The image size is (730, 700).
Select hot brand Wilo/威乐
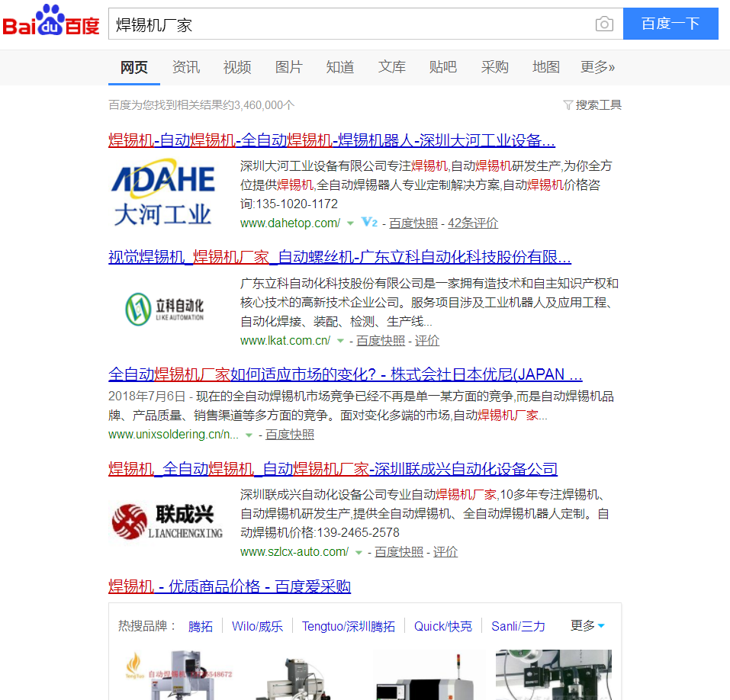(x=258, y=627)
